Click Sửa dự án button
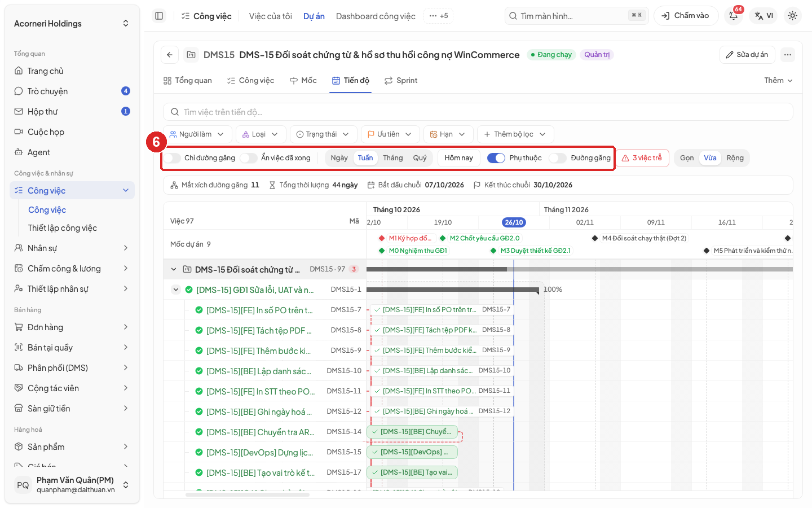The width and height of the screenshot is (812, 508). (747, 55)
